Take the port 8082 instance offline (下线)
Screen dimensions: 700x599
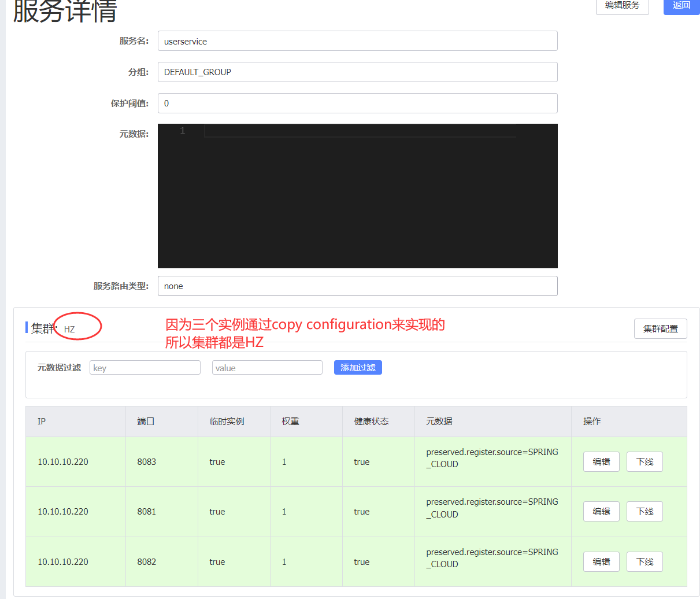click(645, 561)
